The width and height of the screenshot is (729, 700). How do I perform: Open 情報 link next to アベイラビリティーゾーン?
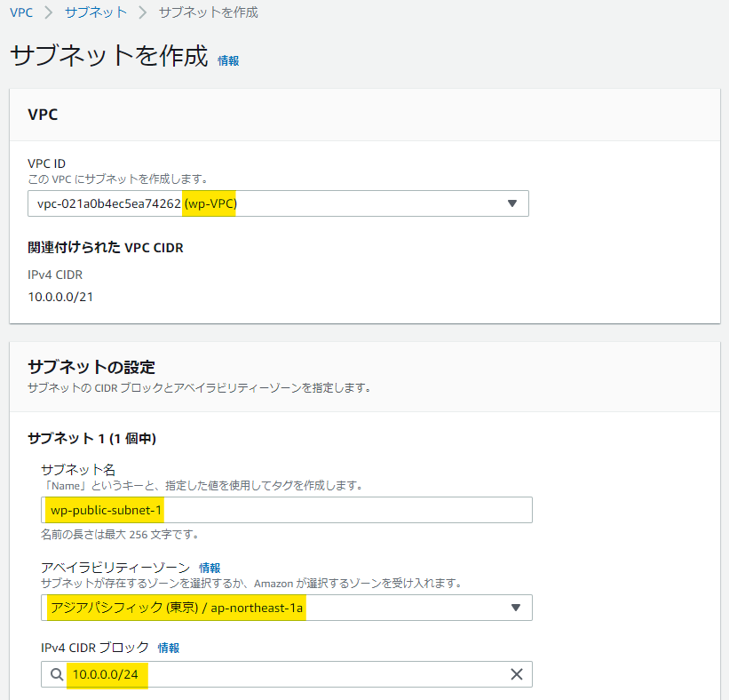210,568
